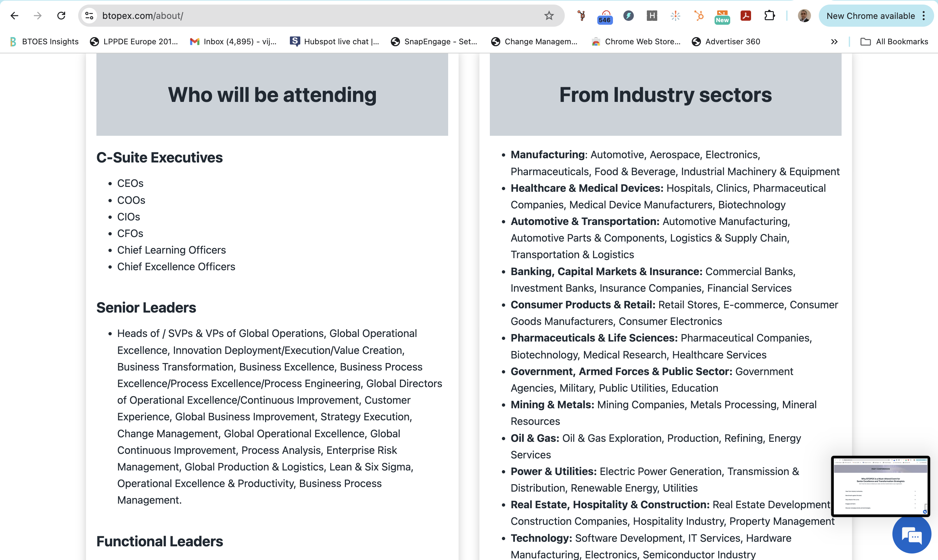Click the gray H extension icon
The width and height of the screenshot is (938, 560).
[x=652, y=16]
